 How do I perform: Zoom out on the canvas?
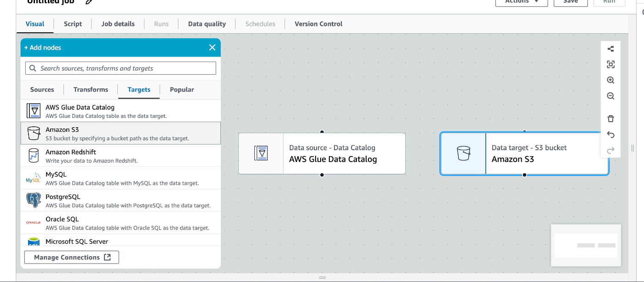610,96
